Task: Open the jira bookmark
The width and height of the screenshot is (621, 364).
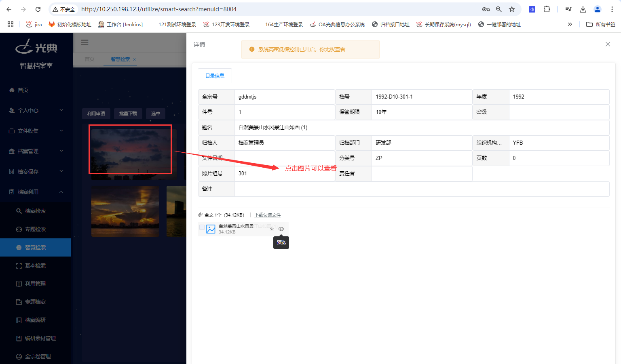Action: 34,24
